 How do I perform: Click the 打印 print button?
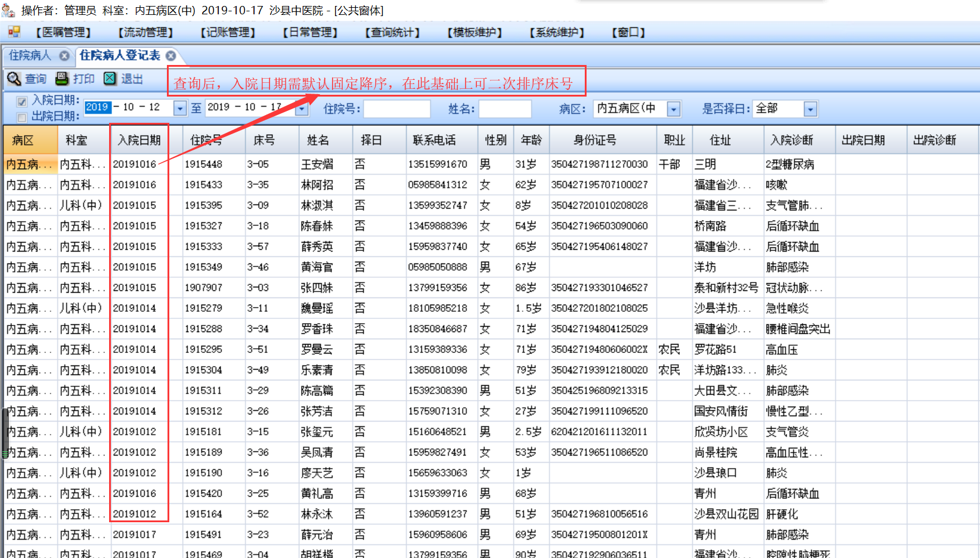pos(75,79)
